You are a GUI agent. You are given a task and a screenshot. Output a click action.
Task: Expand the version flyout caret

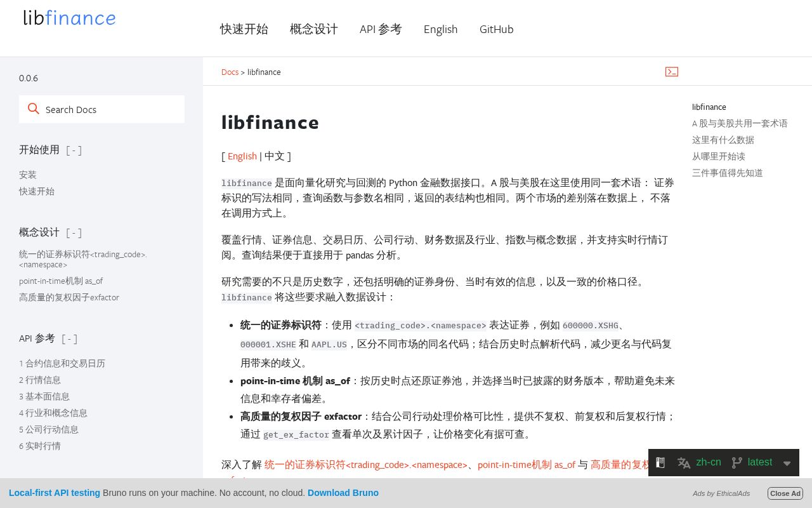[x=787, y=464]
